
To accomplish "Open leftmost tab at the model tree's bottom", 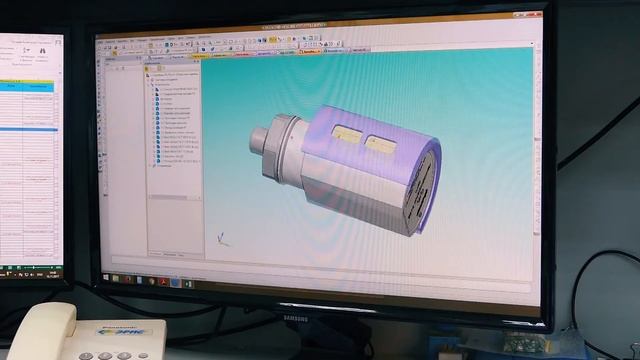I will [x=155, y=253].
